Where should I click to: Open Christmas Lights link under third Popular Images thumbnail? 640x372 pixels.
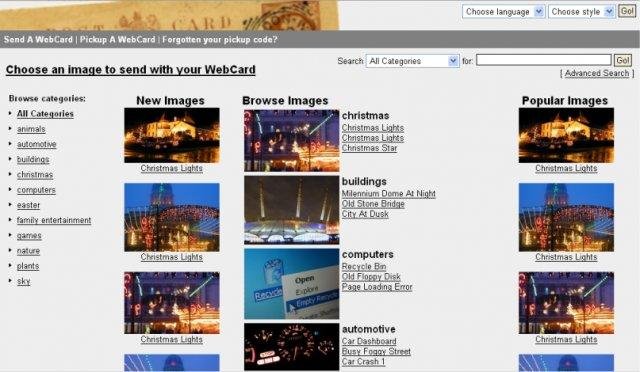(566, 339)
